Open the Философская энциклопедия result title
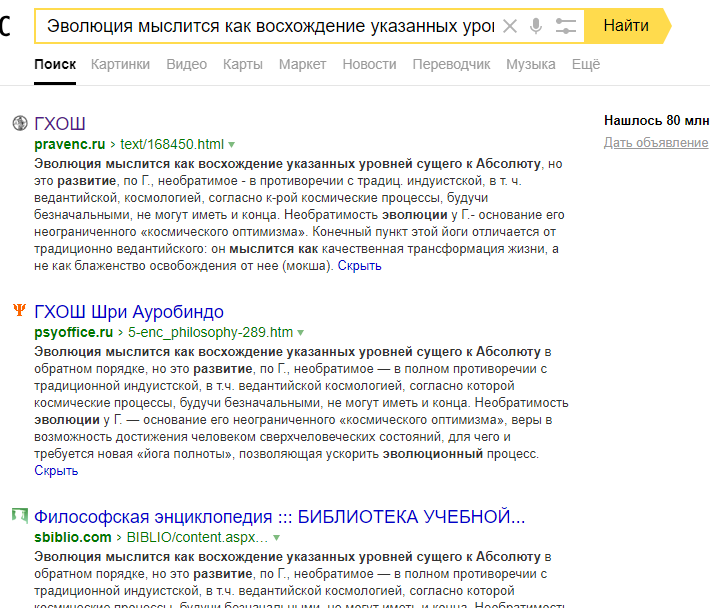Viewport: 710px width, 608px height. click(279, 517)
